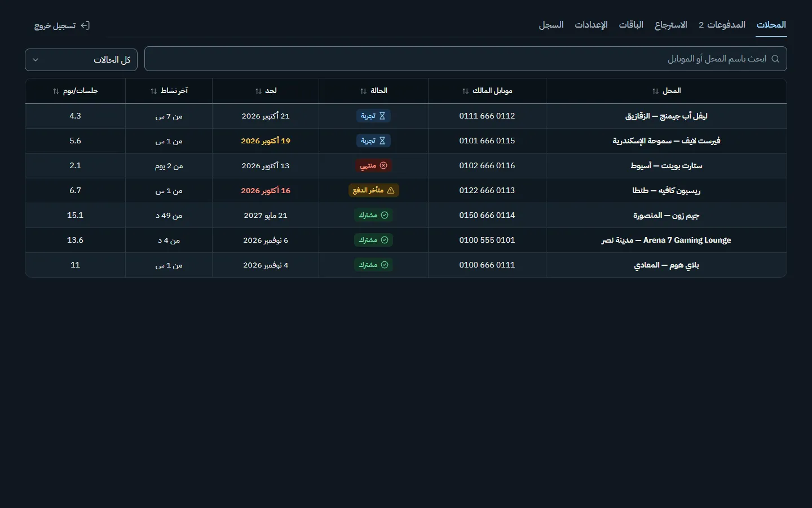Sort by جلسات/يوم column arrows
Viewport: 812px width, 508px height.
tap(56, 91)
